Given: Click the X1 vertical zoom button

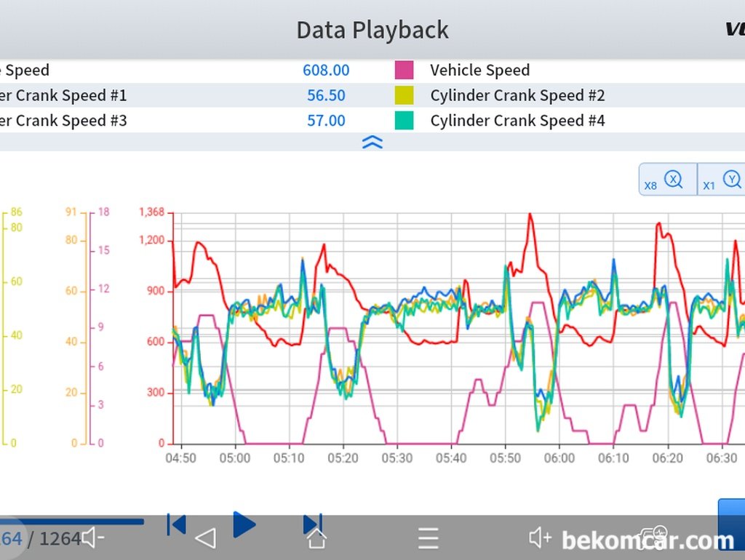Looking at the screenshot, I should pyautogui.click(x=723, y=180).
